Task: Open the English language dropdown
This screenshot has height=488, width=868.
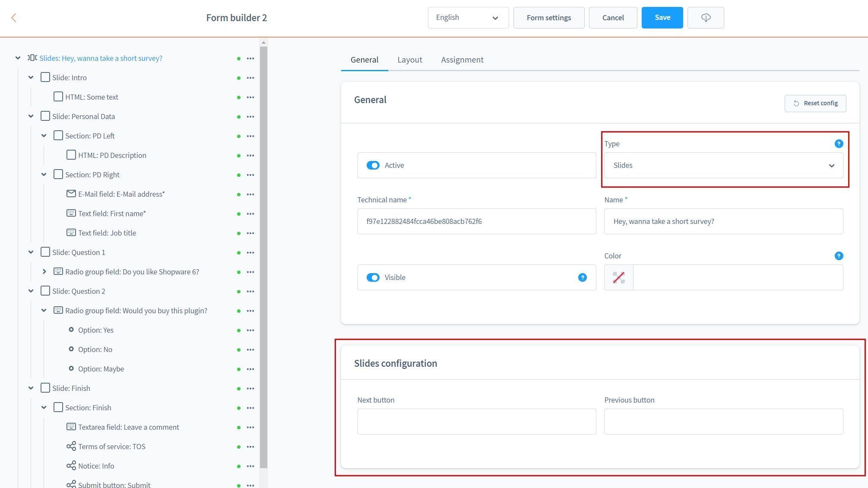Action: (x=468, y=18)
